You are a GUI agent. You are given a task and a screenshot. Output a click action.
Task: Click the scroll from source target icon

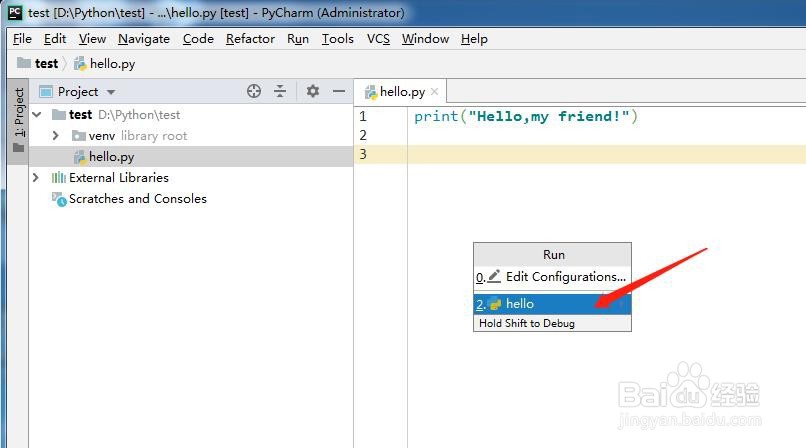coord(253,91)
